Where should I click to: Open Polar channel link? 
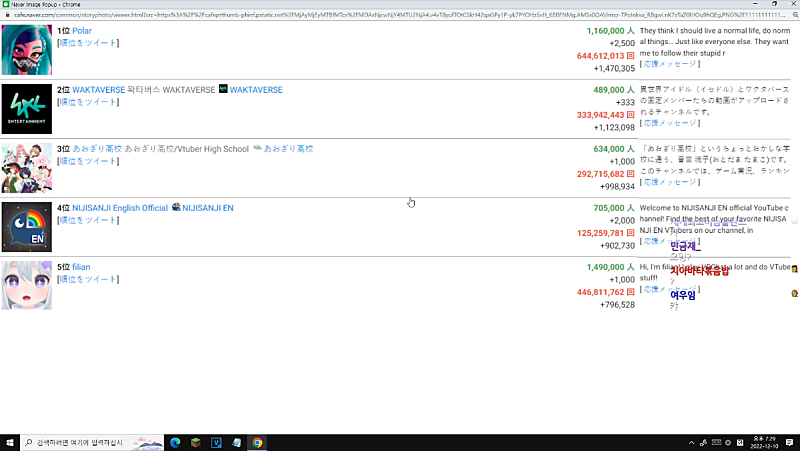tap(82, 31)
